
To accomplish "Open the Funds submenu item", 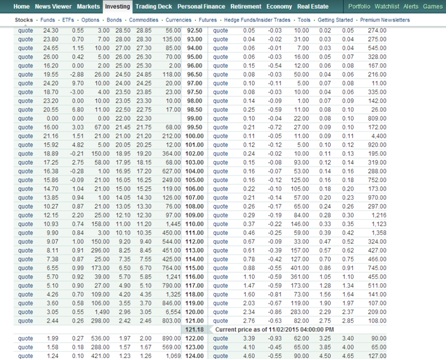I will click(x=47, y=20).
